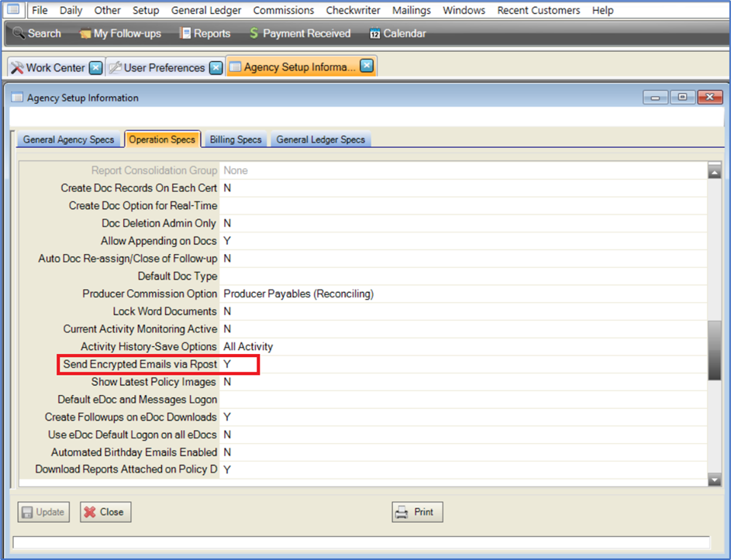
Task: Open the Recent Customers menu
Action: pyautogui.click(x=538, y=10)
